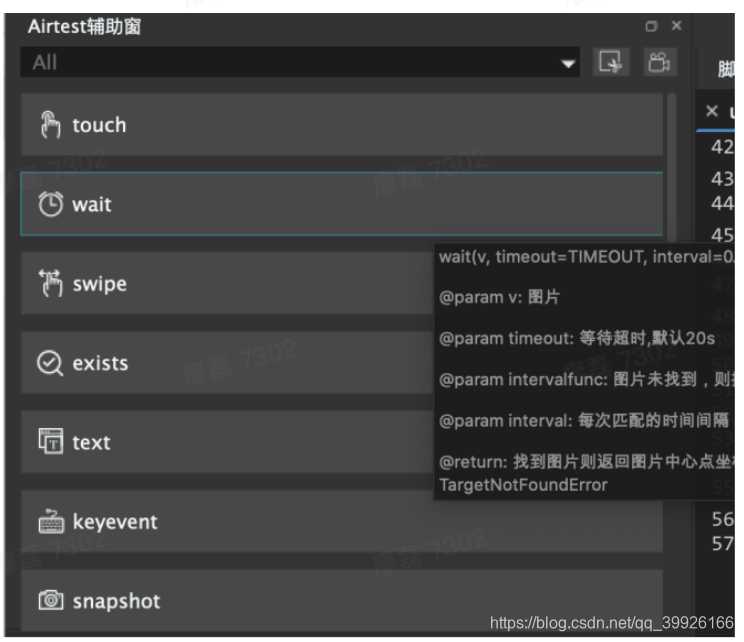Viewport: 744px width, 642px height.
Task: Click line number 43 in editor
Action: (x=722, y=179)
